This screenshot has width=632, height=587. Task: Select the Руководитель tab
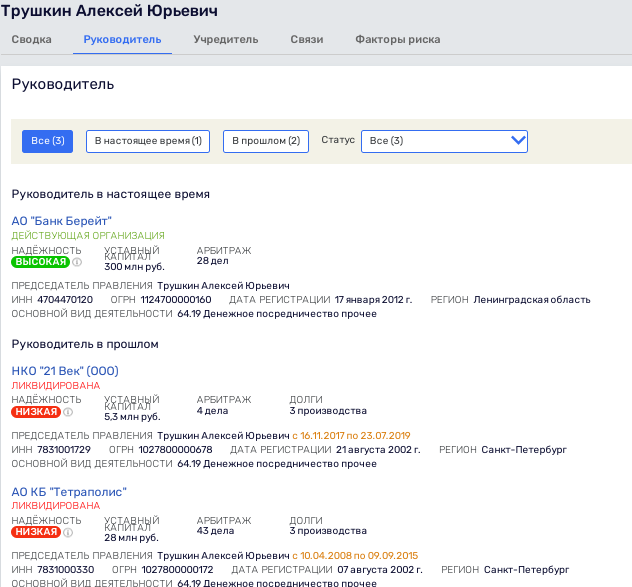pos(123,40)
